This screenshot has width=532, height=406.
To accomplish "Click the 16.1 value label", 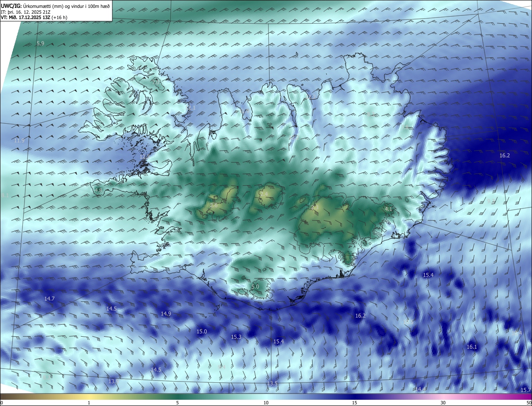I will coord(472,347).
